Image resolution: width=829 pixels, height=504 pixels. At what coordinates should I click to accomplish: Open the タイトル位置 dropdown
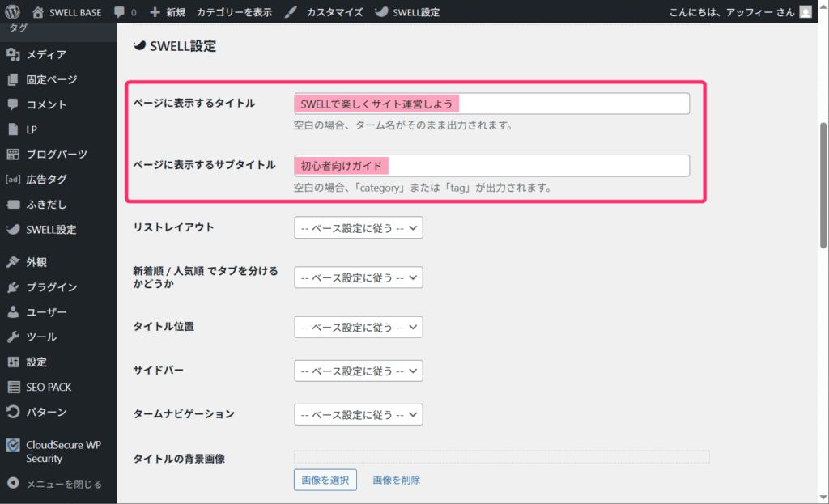coord(359,327)
